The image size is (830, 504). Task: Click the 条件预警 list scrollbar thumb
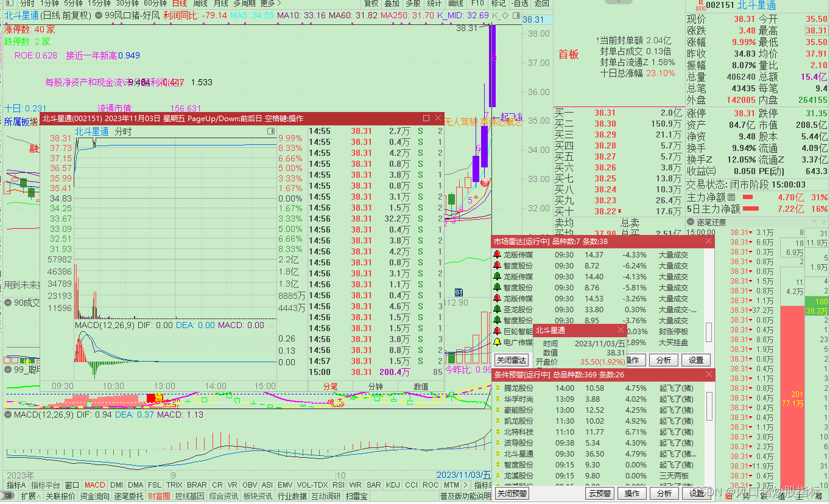pos(709,407)
